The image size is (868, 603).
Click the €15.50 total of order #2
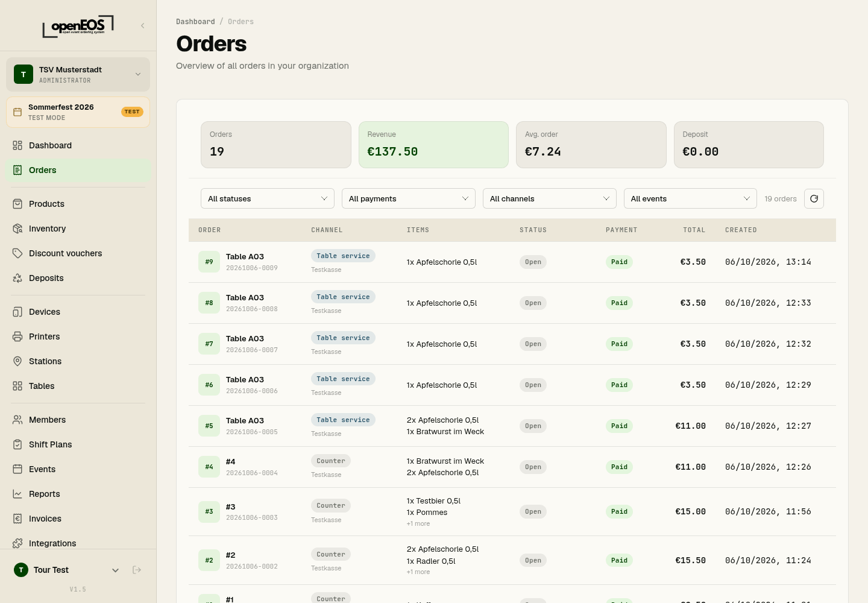coord(691,560)
